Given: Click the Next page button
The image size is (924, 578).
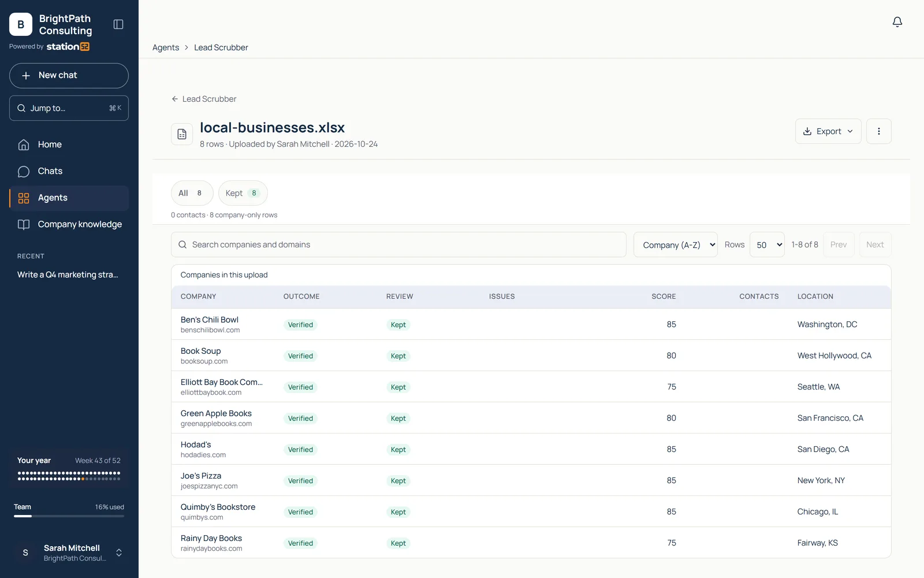Looking at the screenshot, I should [875, 244].
